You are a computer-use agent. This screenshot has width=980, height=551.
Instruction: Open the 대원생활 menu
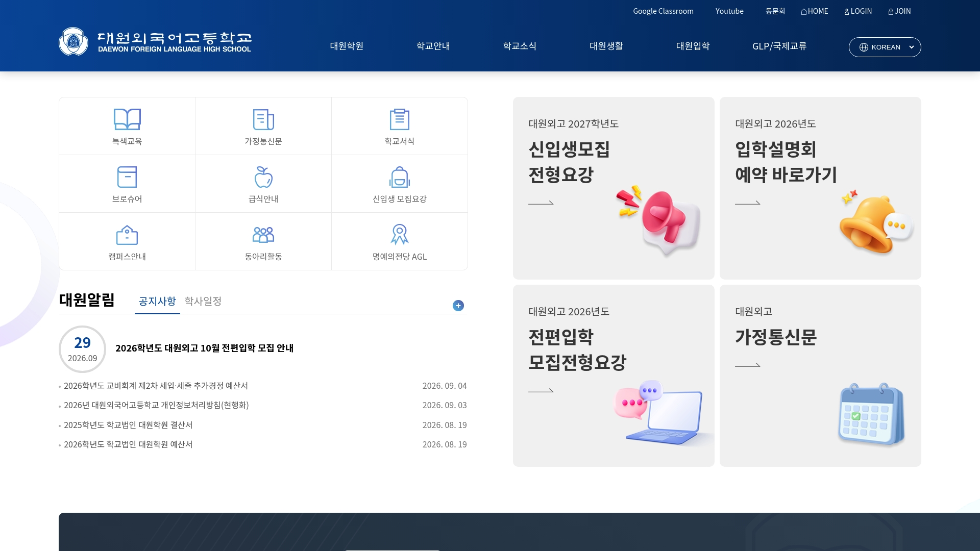606,46
